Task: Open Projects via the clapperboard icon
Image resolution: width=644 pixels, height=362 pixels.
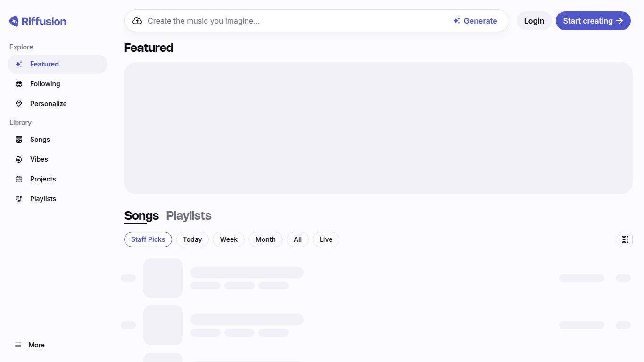Action: click(x=19, y=179)
